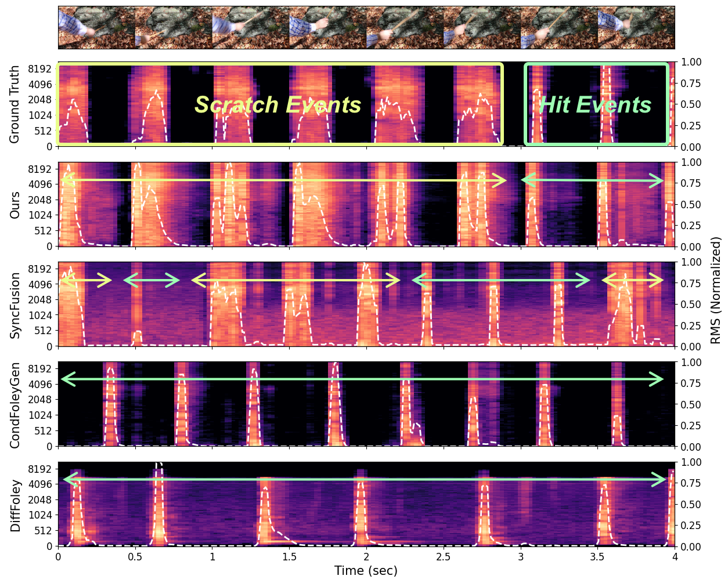Image resolution: width=728 pixels, height=583 pixels.
Task: Select the fourth video frame thumbnail
Action: [328, 27]
